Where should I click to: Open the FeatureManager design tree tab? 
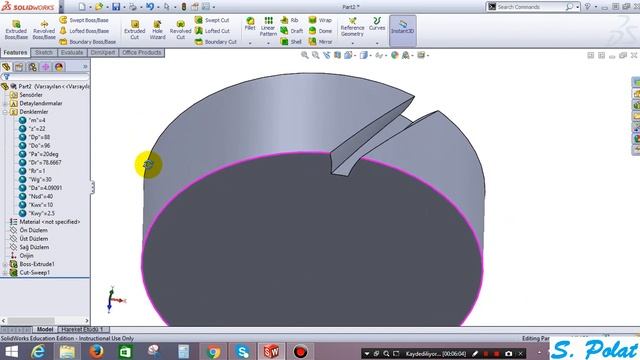[6, 67]
